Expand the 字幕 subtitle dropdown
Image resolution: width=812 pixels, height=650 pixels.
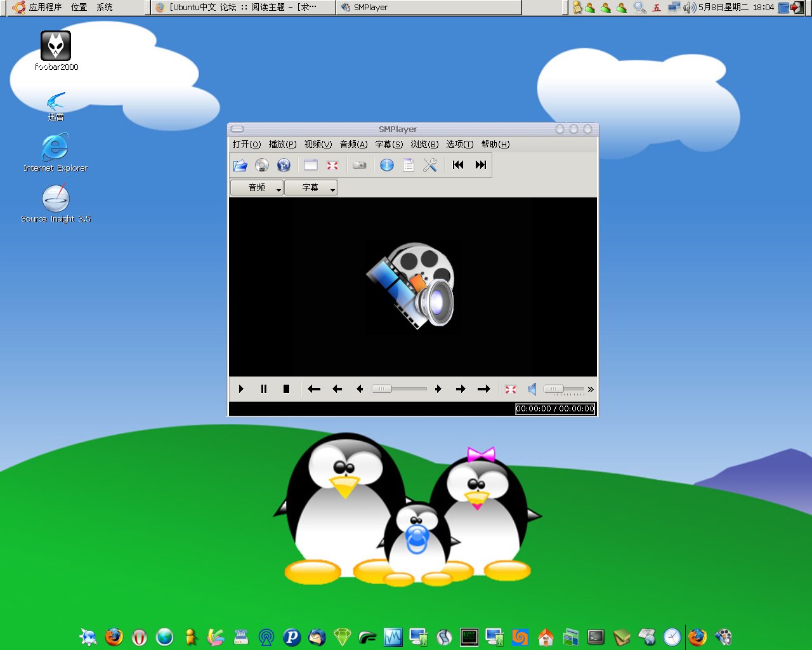(311, 187)
